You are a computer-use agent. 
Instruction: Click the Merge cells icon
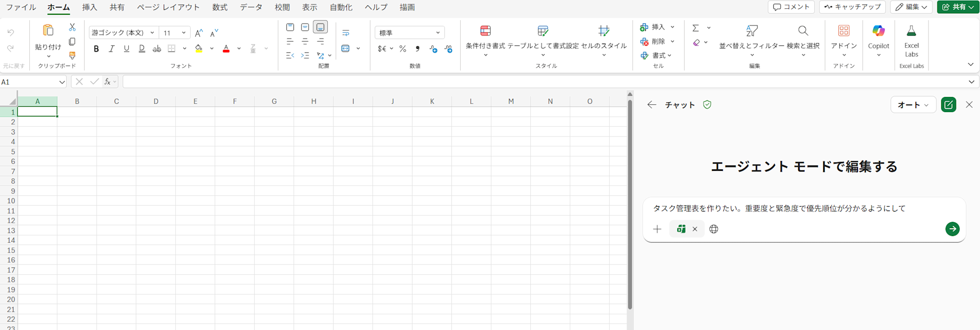(345, 48)
